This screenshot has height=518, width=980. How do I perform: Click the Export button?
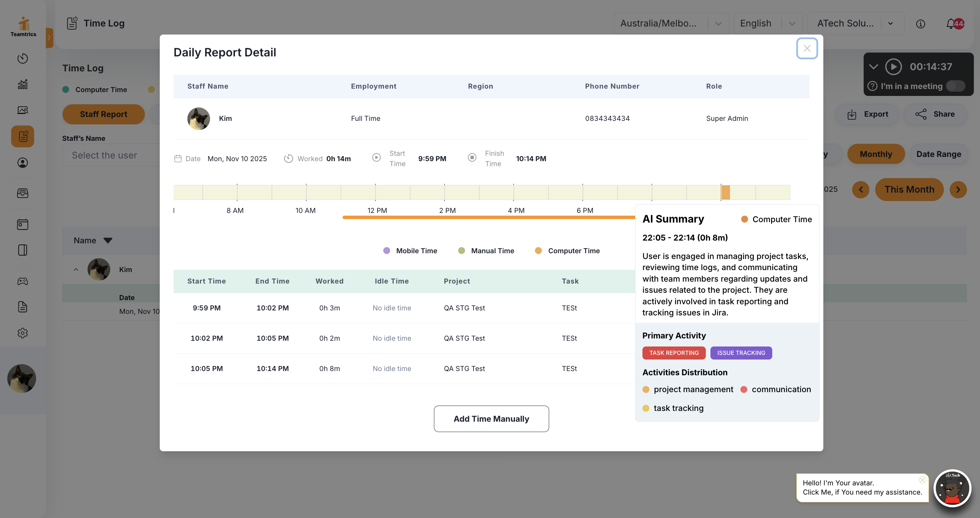point(867,114)
